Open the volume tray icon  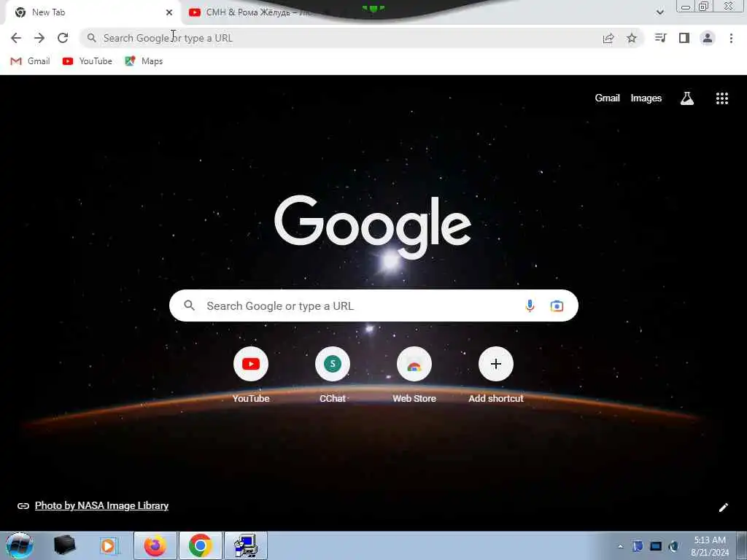pos(673,547)
